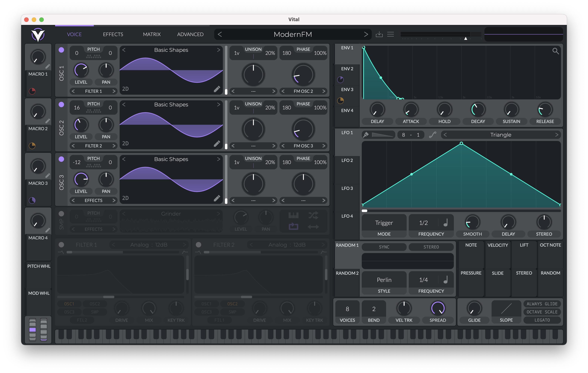The width and height of the screenshot is (588, 373).
Task: Toggle LEGATO option
Action: tap(542, 320)
